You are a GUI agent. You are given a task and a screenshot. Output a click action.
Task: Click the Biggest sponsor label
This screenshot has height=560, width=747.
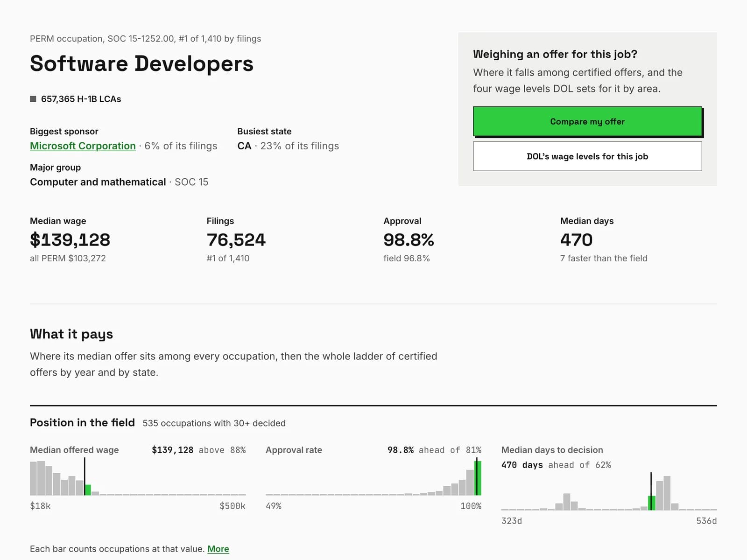tap(64, 131)
